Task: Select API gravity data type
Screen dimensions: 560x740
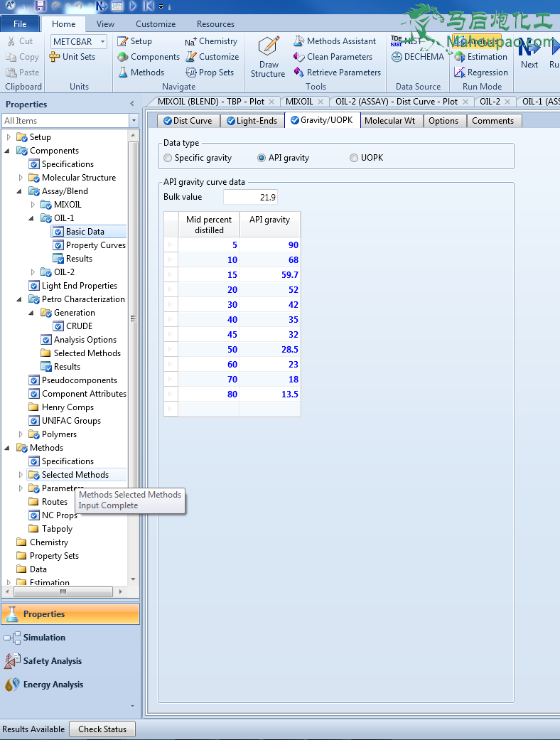Action: [x=262, y=158]
